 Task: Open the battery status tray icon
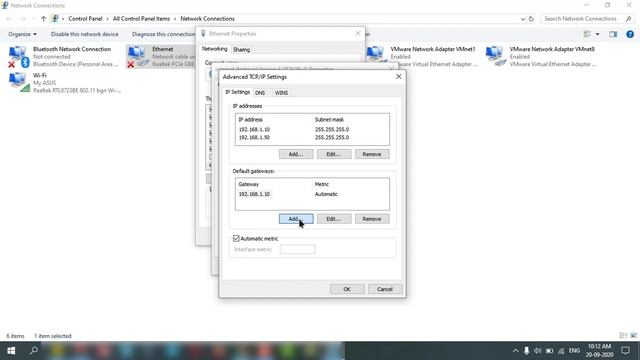(x=549, y=351)
